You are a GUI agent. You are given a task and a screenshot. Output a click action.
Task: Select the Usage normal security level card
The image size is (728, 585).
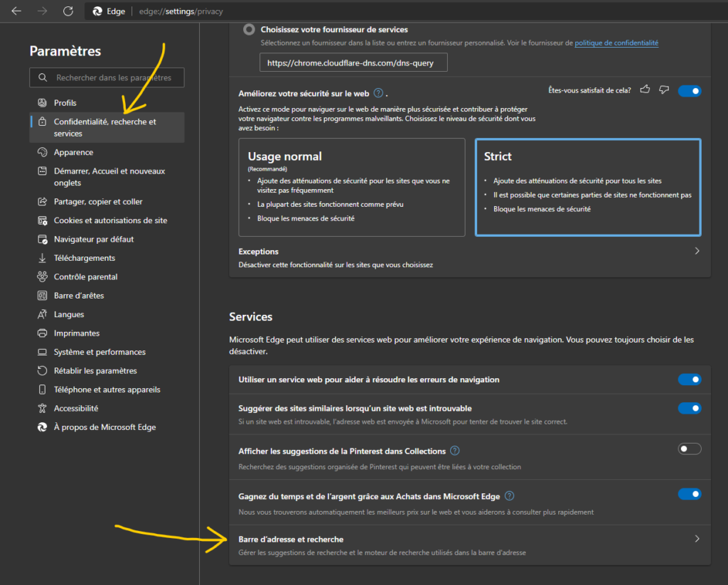(x=352, y=187)
